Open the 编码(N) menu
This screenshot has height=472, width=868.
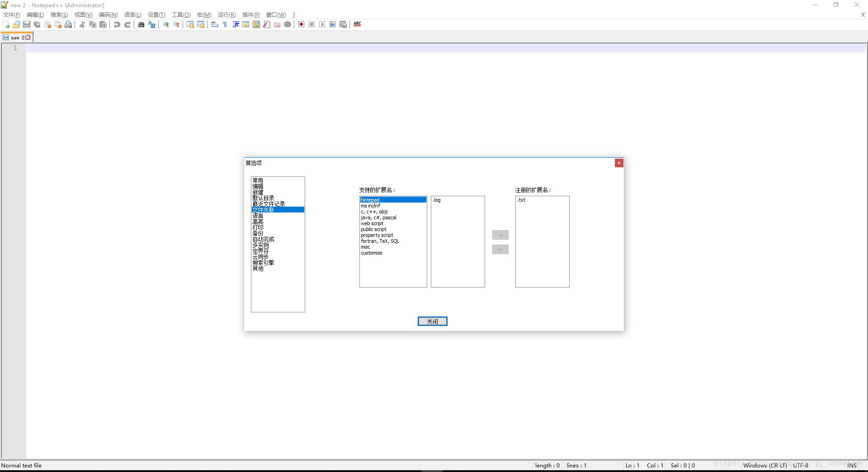tap(108, 15)
